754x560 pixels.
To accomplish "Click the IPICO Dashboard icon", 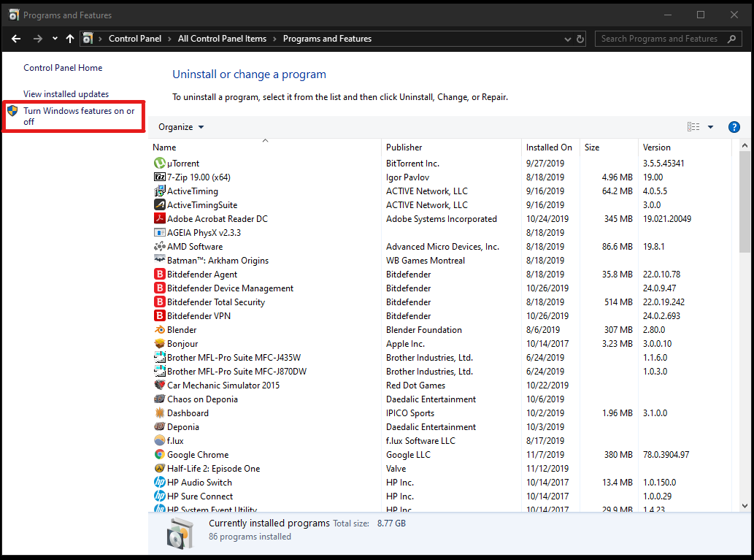I will [160, 413].
